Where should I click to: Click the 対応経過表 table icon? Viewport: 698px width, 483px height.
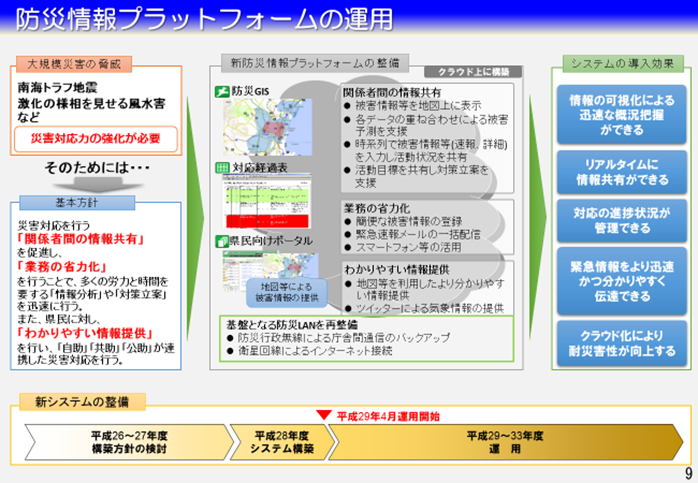pos(223,167)
